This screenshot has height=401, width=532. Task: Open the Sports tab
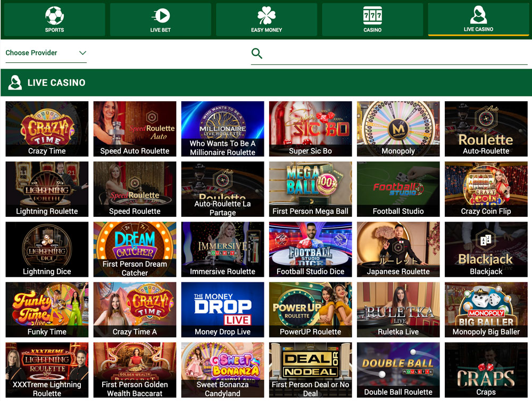(54, 20)
